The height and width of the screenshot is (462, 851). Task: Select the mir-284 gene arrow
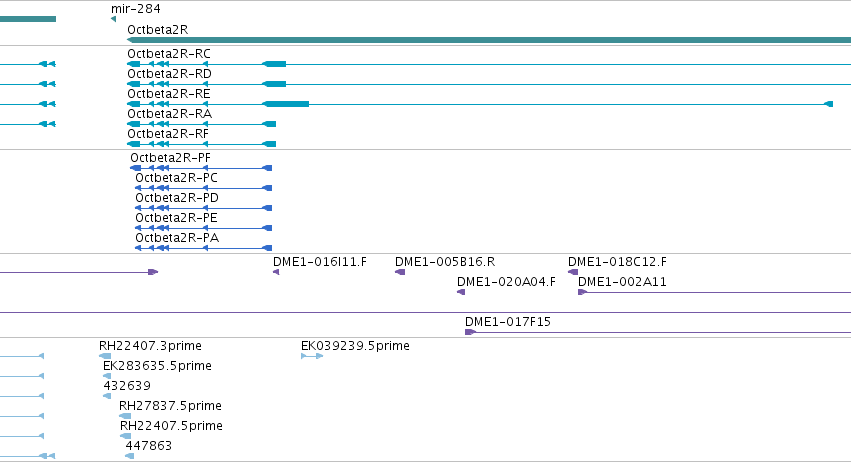113,19
